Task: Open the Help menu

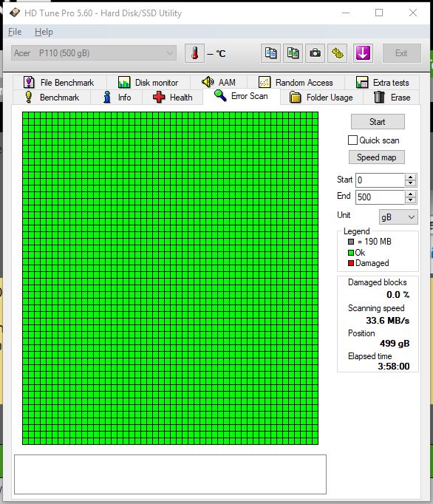Action: pyautogui.click(x=44, y=32)
